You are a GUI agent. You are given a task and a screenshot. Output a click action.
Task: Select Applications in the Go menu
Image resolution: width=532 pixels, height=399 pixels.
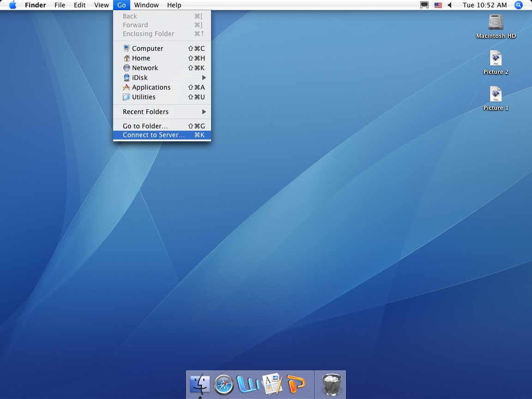click(x=151, y=87)
